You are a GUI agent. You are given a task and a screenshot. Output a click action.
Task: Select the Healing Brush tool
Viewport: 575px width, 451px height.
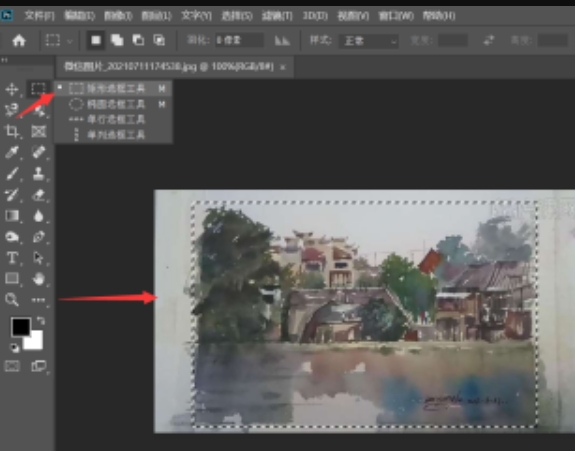point(39,152)
